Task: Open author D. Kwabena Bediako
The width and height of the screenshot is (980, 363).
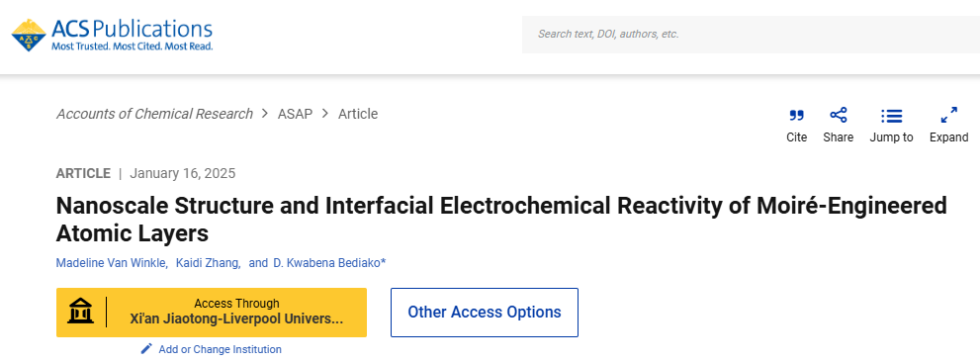Action: tap(327, 263)
